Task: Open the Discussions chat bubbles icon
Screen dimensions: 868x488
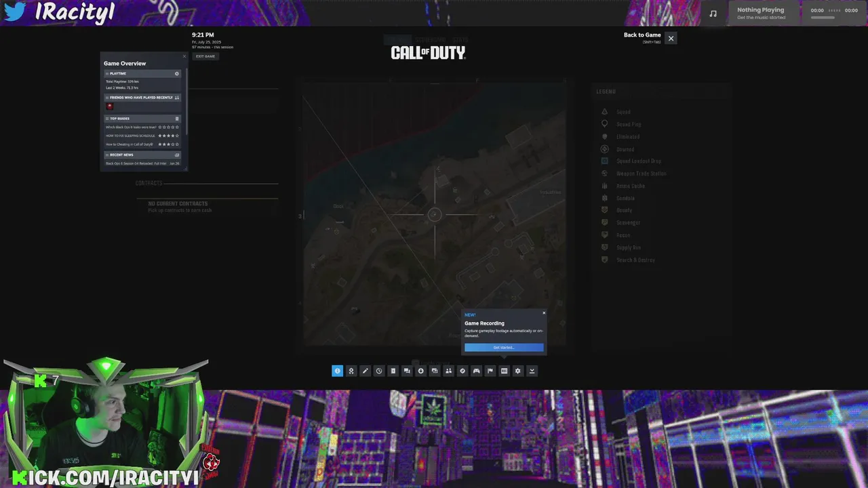Action: (x=407, y=371)
